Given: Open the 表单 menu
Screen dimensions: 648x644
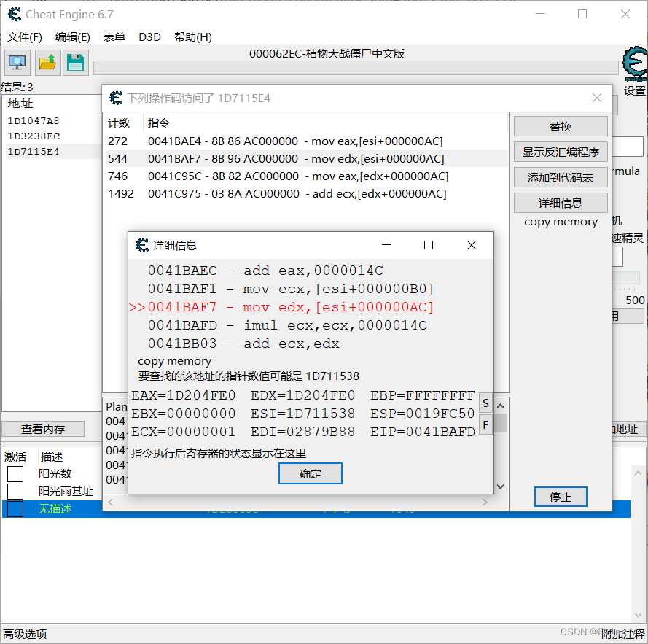Looking at the screenshot, I should click(x=114, y=37).
